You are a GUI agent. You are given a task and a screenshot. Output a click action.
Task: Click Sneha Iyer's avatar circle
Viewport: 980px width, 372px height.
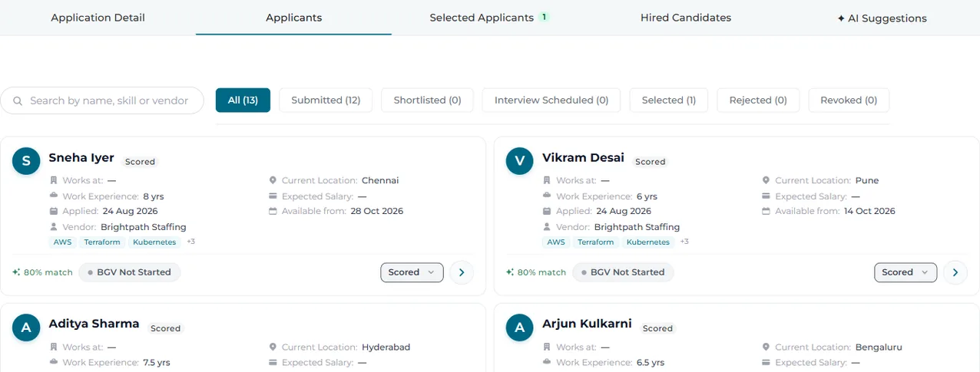(x=26, y=161)
